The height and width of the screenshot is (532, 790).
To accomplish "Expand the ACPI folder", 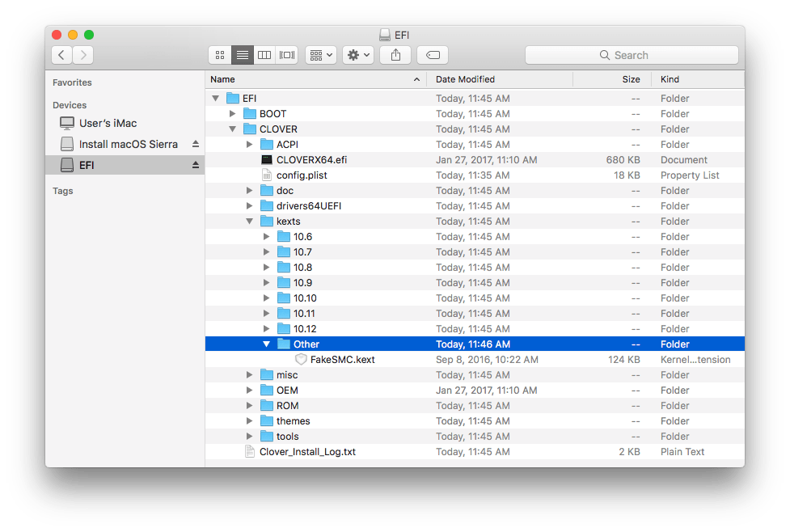I will point(249,145).
